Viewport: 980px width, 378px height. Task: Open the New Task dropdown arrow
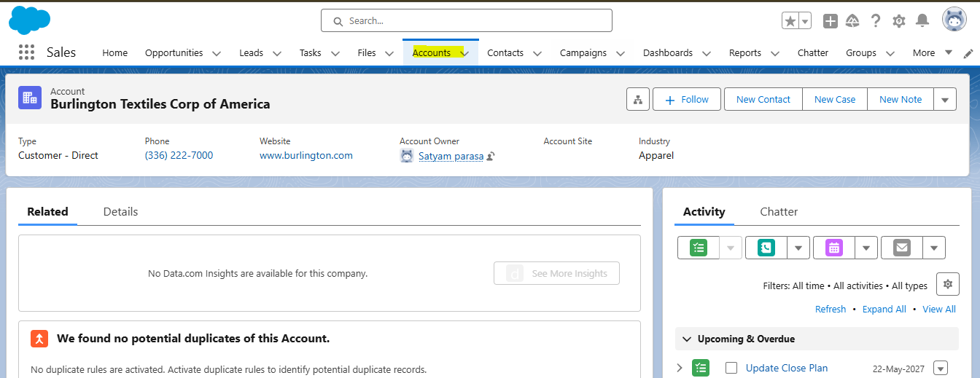tap(731, 248)
